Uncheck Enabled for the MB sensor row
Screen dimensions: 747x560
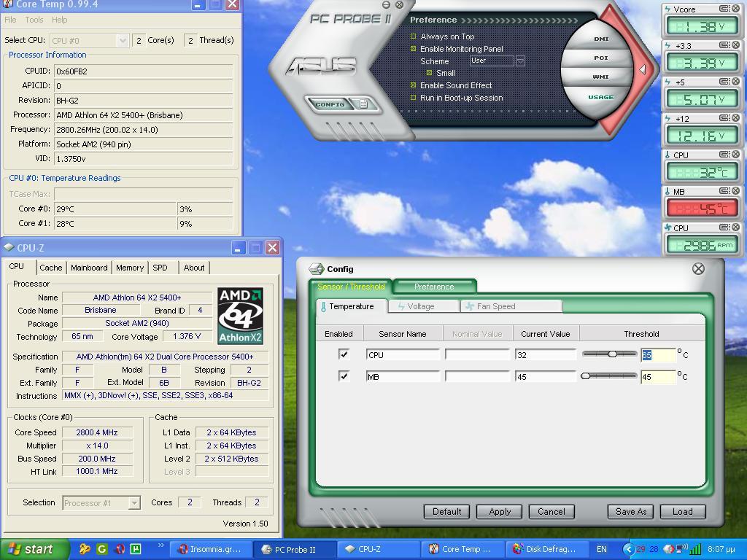point(344,376)
